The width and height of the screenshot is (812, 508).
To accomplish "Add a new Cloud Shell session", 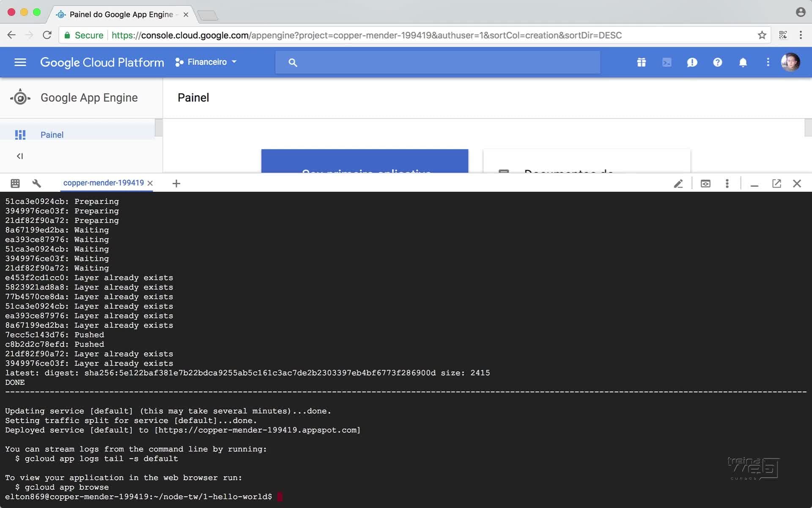I will click(176, 183).
